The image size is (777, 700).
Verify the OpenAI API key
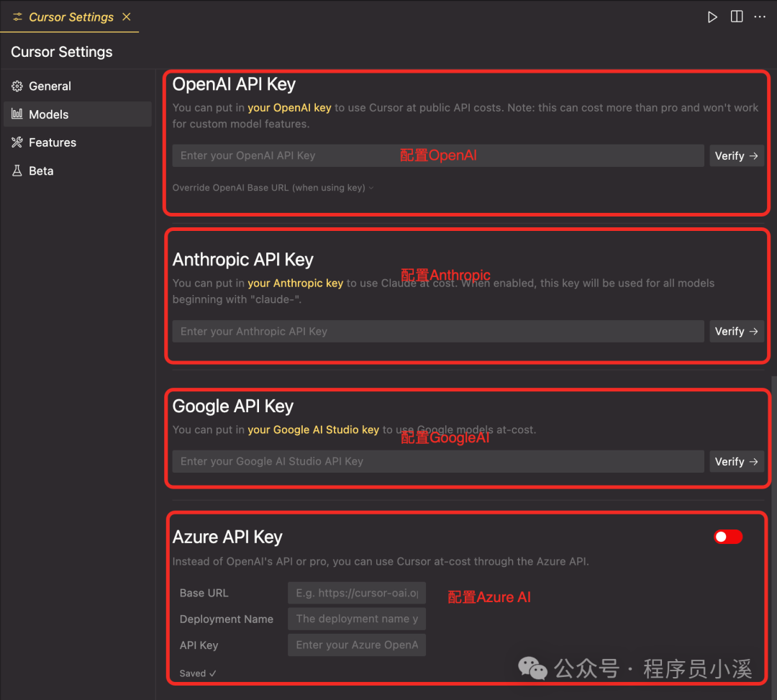737,155
